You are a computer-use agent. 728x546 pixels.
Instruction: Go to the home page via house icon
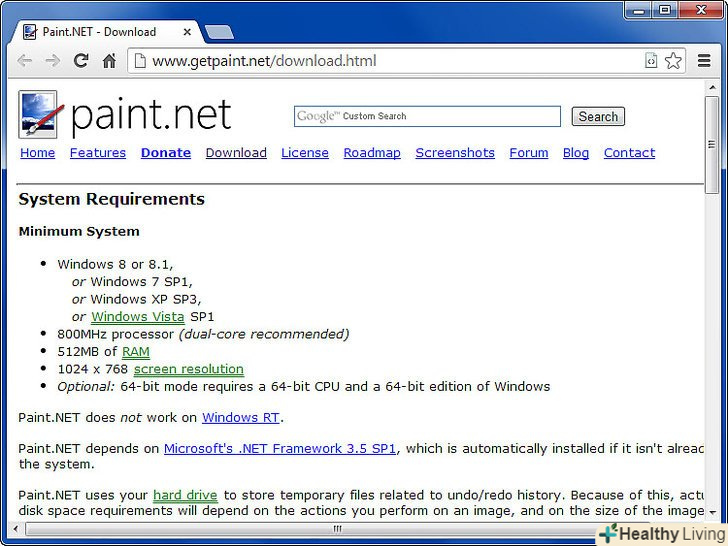coord(109,60)
